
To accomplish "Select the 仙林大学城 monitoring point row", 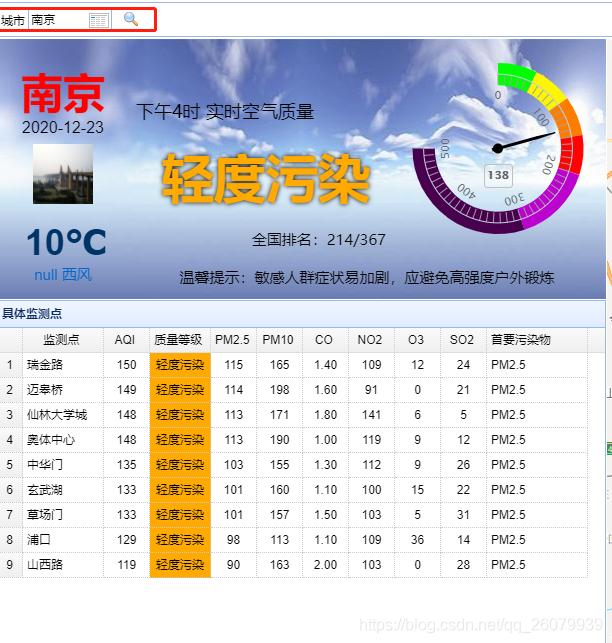I will click(x=294, y=415).
